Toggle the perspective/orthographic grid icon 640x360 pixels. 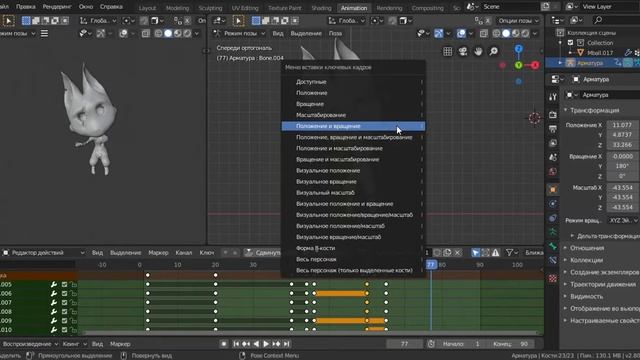447,51
